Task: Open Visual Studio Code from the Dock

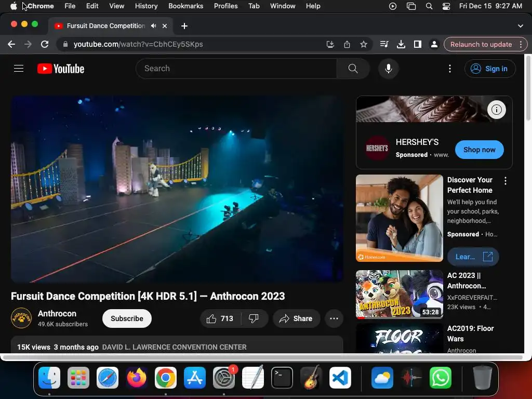Action: tap(340, 378)
